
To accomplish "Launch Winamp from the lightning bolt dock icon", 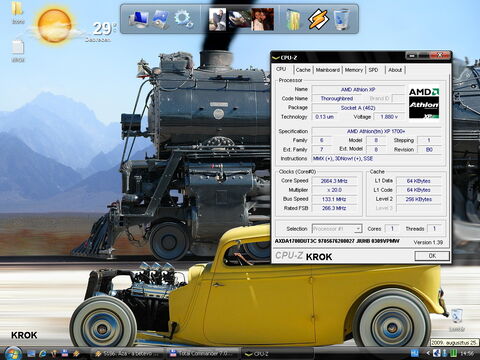I will [x=318, y=19].
